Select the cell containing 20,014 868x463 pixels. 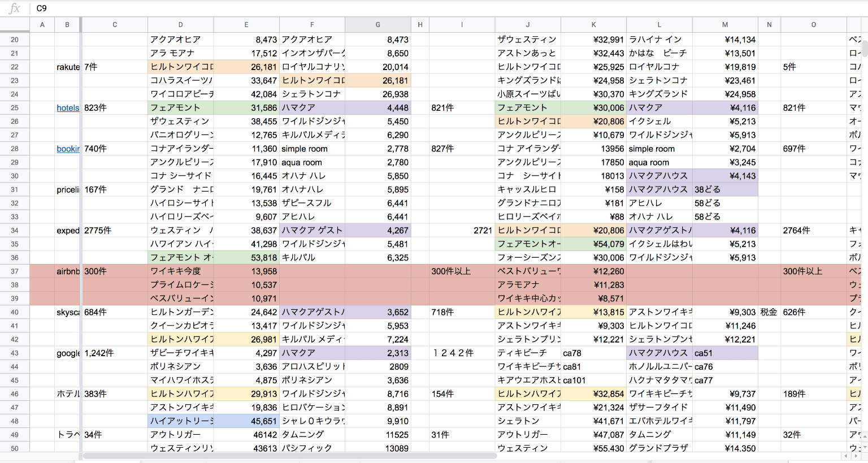tap(378, 67)
